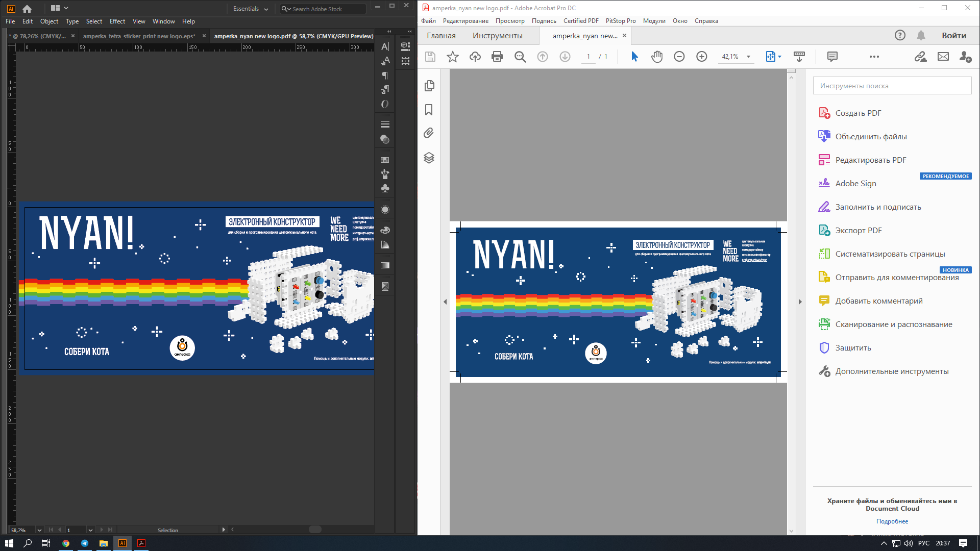This screenshot has height=551, width=980.
Task: Open the Illustrator 58,7% zoom dropdown
Action: tap(39, 530)
